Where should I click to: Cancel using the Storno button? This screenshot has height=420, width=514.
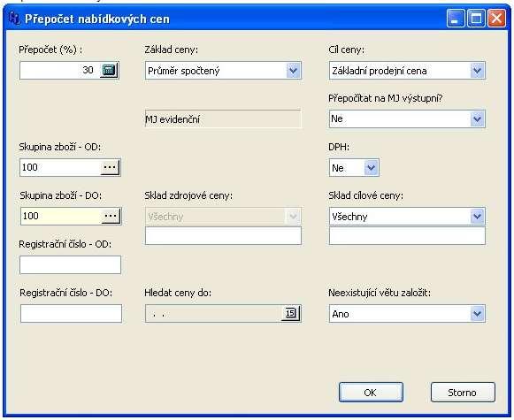(462, 393)
